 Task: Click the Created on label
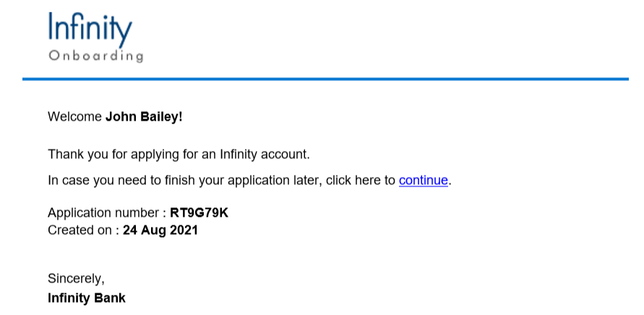pyautogui.click(x=80, y=230)
